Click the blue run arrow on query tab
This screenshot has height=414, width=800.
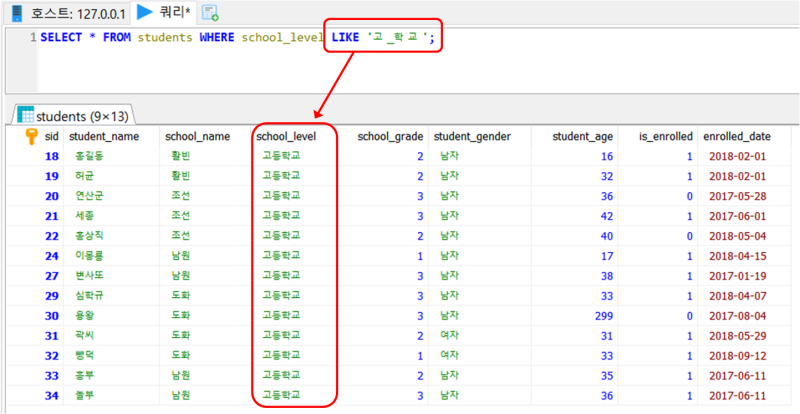[145, 12]
